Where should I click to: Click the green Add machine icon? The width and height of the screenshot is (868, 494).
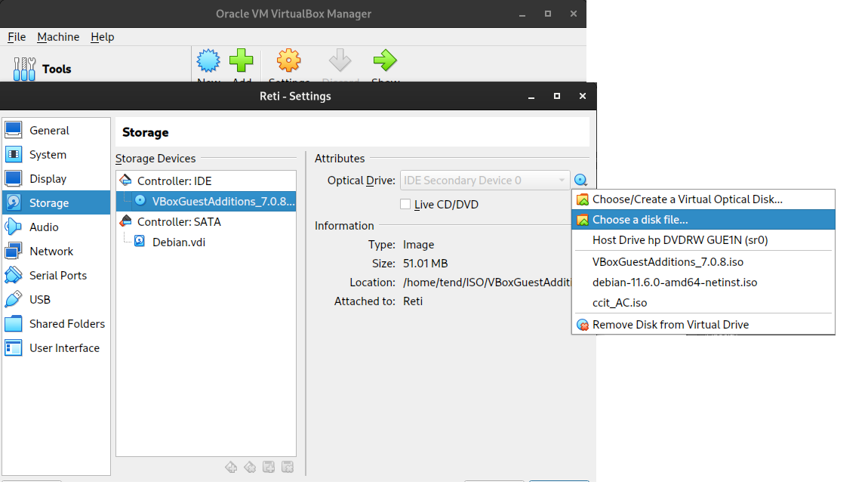click(x=242, y=60)
